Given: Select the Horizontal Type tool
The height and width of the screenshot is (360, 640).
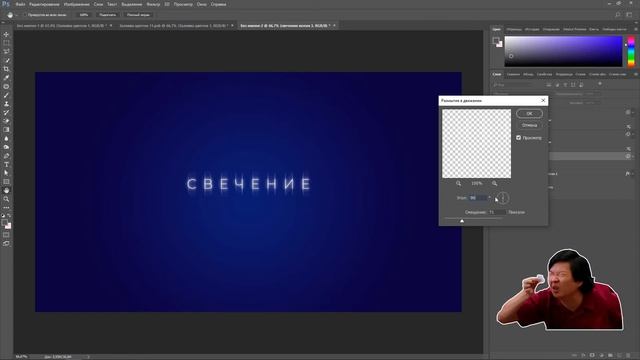Looking at the screenshot, I should (6, 164).
